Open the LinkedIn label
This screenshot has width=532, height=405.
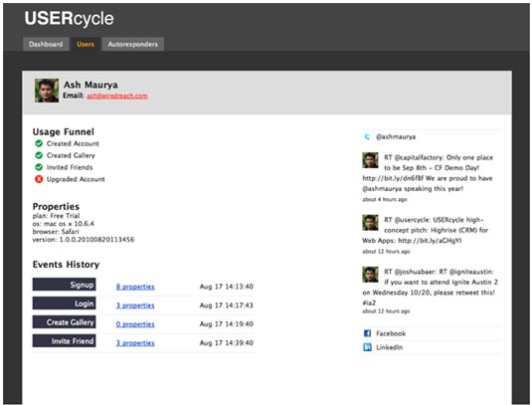coord(389,347)
